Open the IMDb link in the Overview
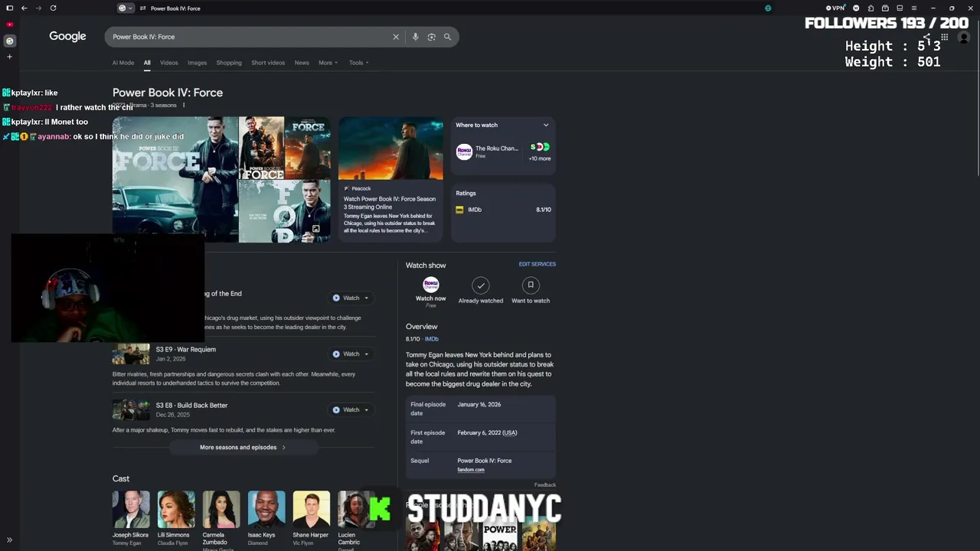Screen dimensions: 980x551 [432, 339]
